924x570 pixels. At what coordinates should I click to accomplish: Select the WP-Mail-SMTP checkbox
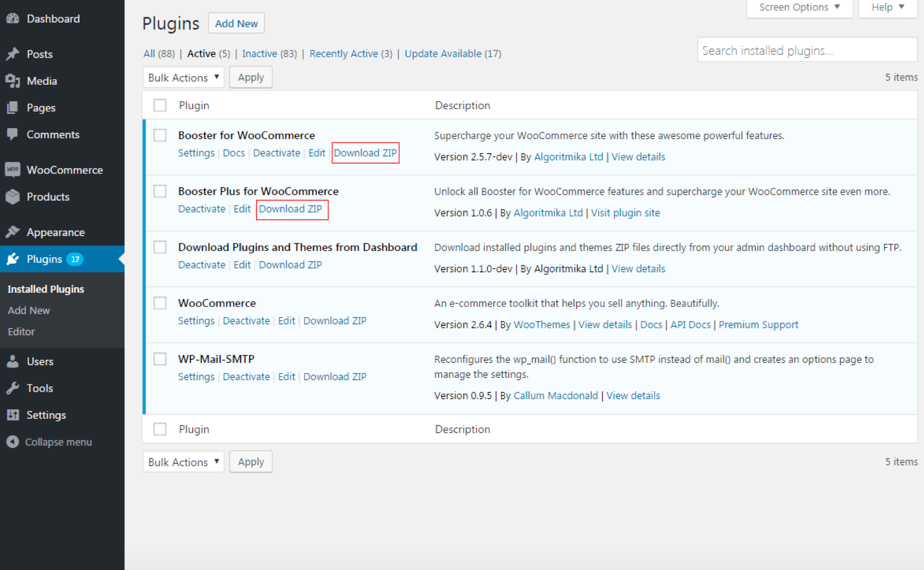pyautogui.click(x=160, y=358)
